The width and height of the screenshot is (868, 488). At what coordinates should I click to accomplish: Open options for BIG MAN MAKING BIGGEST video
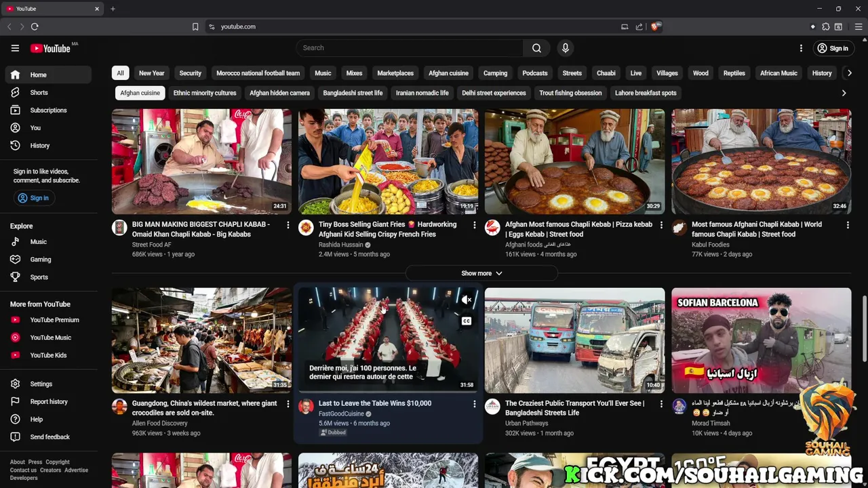(288, 225)
